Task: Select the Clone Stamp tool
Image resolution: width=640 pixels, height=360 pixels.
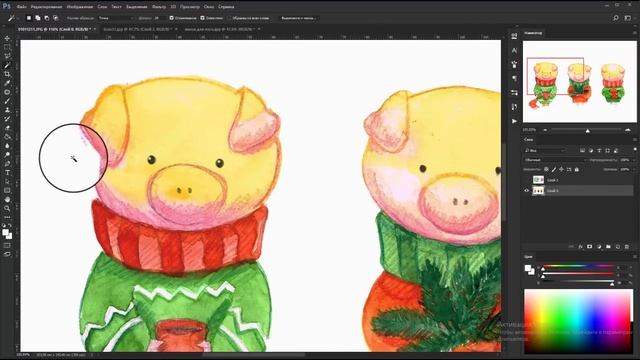Action: pos(7,110)
